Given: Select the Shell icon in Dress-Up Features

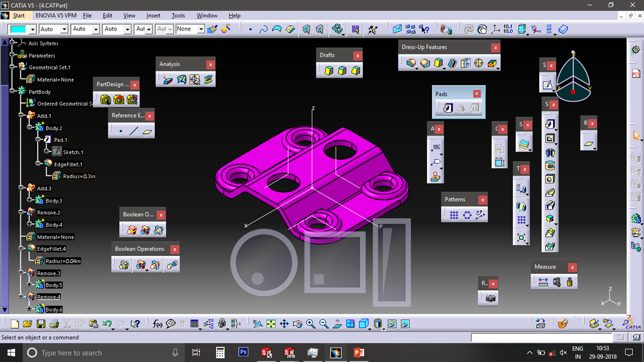Looking at the screenshot, I should (452, 63).
